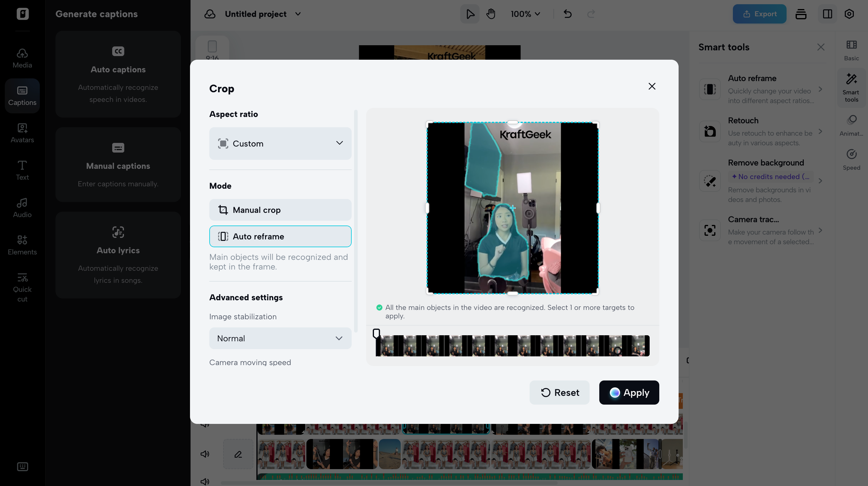Select the Manual crop mode
This screenshot has height=486, width=868.
[280, 210]
